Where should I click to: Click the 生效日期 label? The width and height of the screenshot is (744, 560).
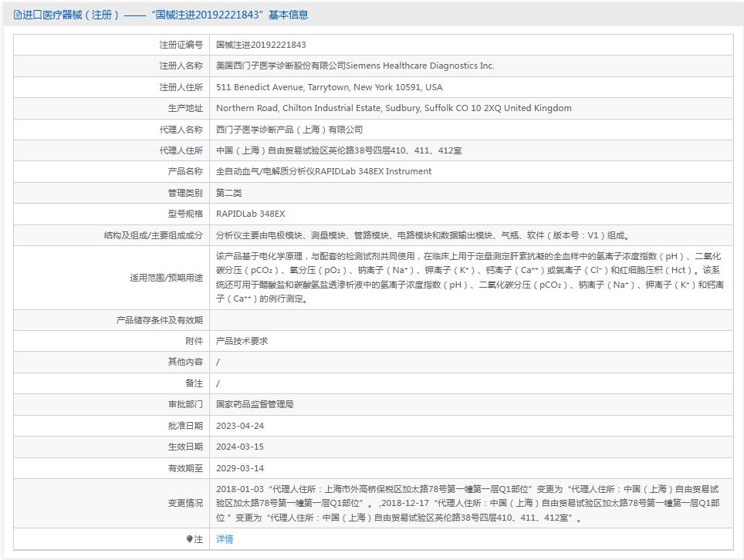click(x=185, y=447)
